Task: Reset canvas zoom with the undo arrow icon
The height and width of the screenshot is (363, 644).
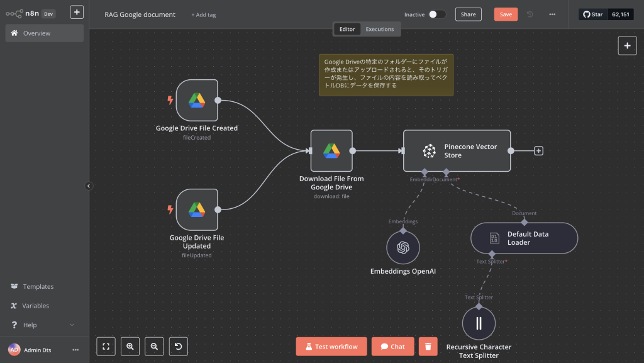Action: coord(179,347)
